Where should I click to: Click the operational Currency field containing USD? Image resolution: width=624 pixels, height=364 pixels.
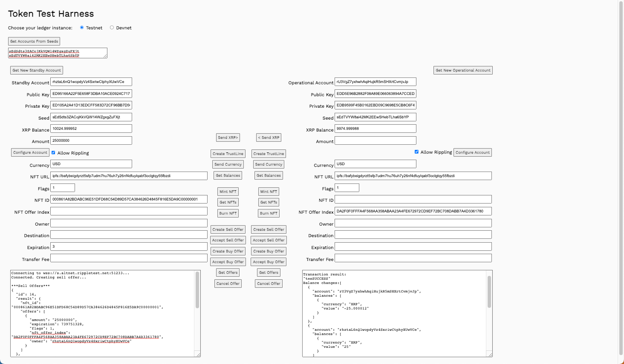375,164
